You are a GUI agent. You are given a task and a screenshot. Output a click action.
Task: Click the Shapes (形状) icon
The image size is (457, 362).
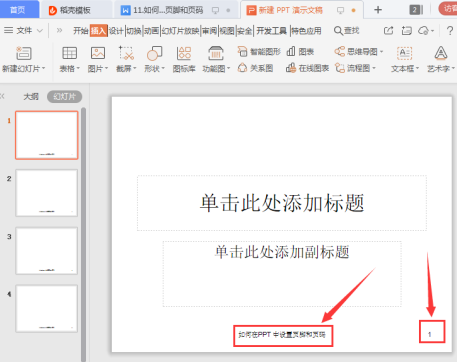154,53
